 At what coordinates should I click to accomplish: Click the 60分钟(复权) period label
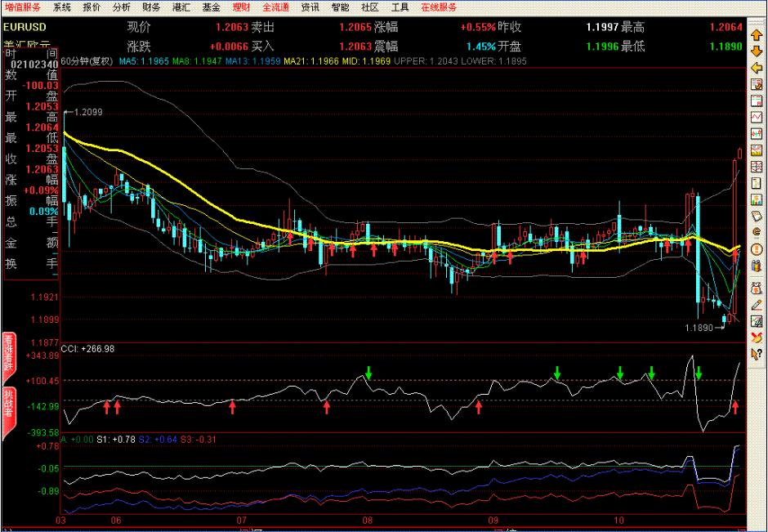(87, 61)
